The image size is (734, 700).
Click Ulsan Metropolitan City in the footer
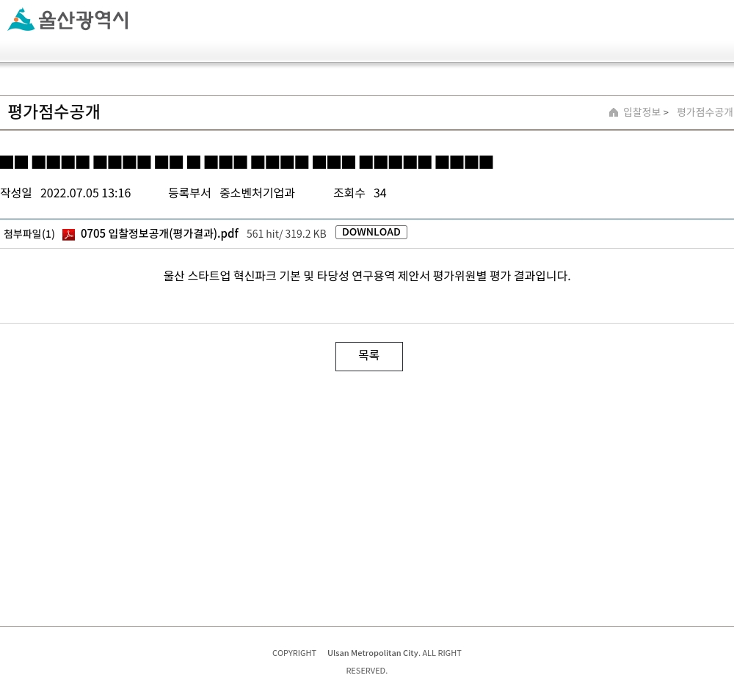tap(373, 653)
